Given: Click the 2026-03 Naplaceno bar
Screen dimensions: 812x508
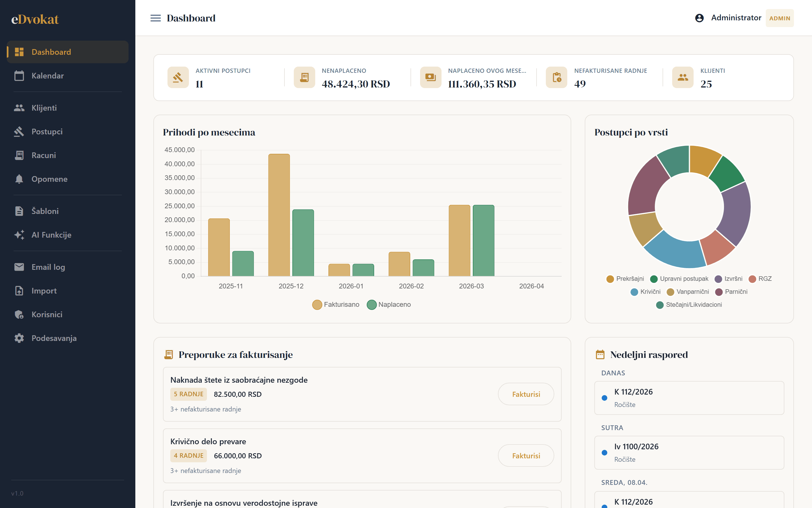Looking at the screenshot, I should tap(484, 240).
